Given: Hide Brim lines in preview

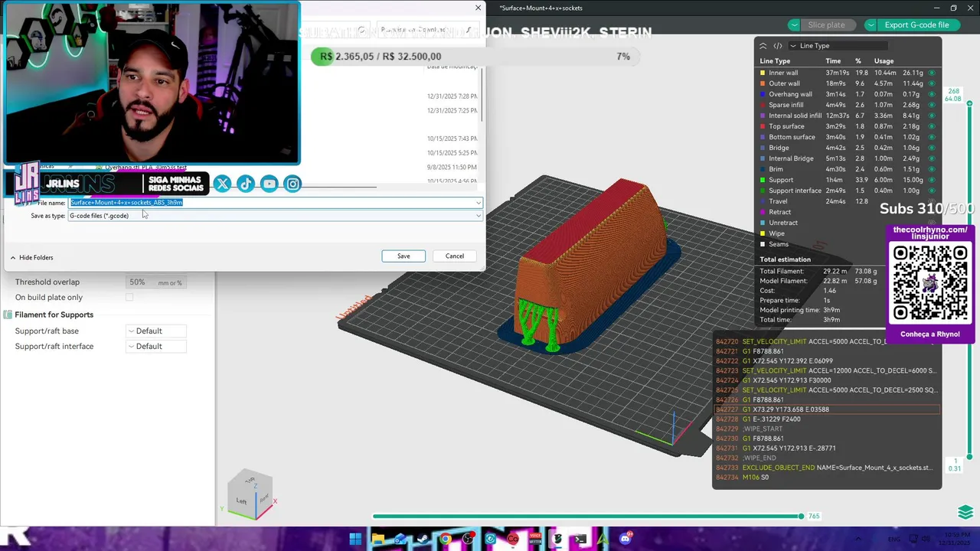Looking at the screenshot, I should (932, 169).
